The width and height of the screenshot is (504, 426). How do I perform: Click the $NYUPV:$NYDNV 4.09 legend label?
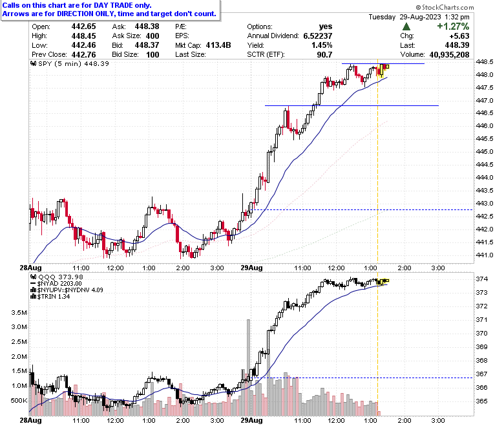coord(70,290)
